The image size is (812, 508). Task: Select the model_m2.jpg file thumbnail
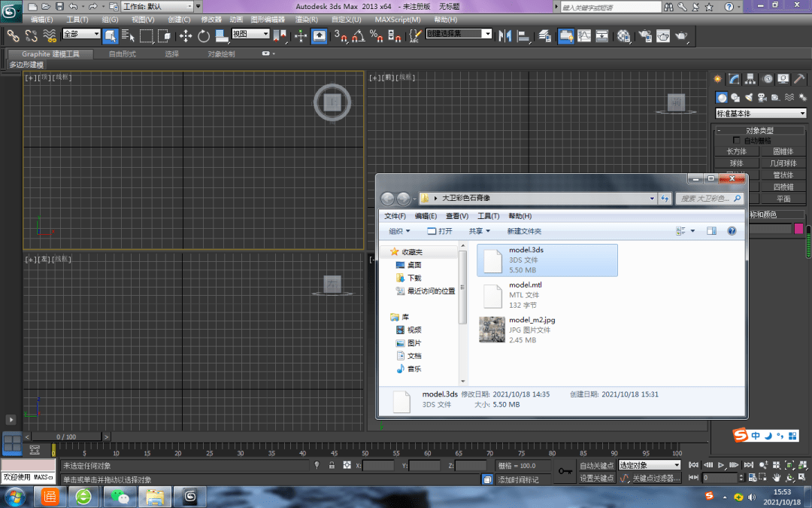pyautogui.click(x=492, y=330)
